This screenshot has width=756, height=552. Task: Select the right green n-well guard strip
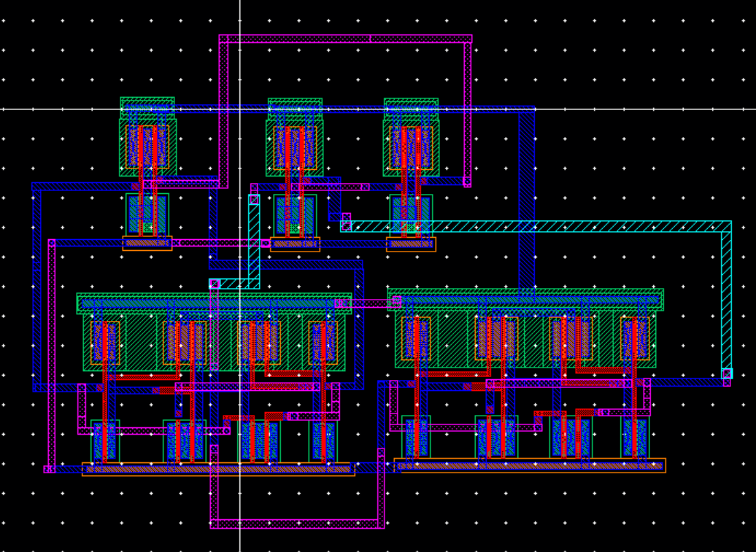click(x=525, y=300)
